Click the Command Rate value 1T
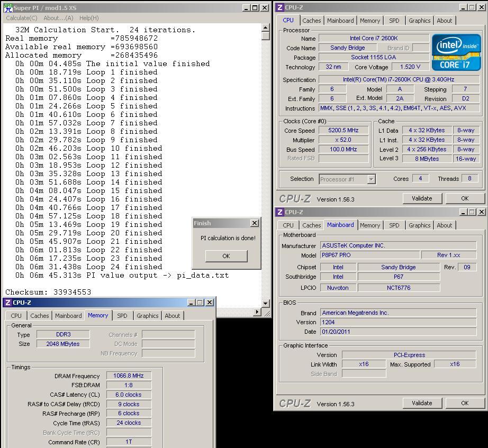This screenshot has height=448, width=488. (x=129, y=442)
